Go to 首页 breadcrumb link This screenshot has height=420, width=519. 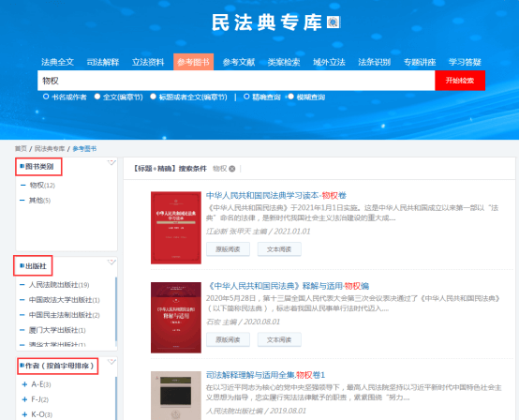click(x=21, y=149)
